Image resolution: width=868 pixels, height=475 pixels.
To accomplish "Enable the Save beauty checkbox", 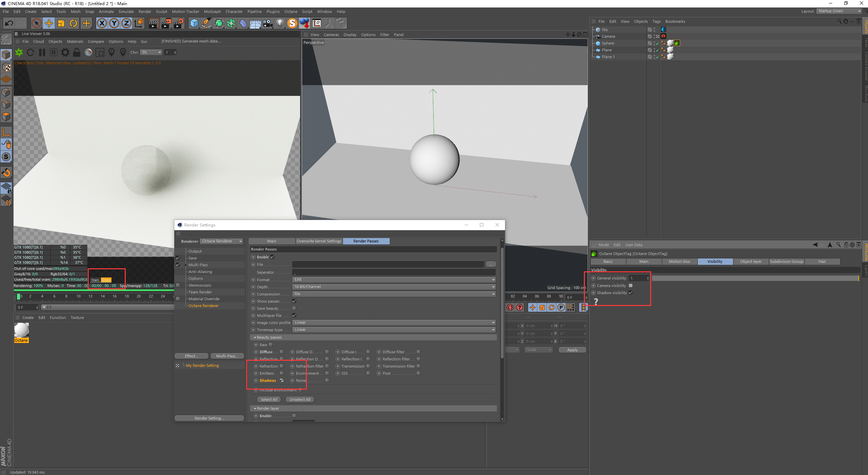I will 294,308.
